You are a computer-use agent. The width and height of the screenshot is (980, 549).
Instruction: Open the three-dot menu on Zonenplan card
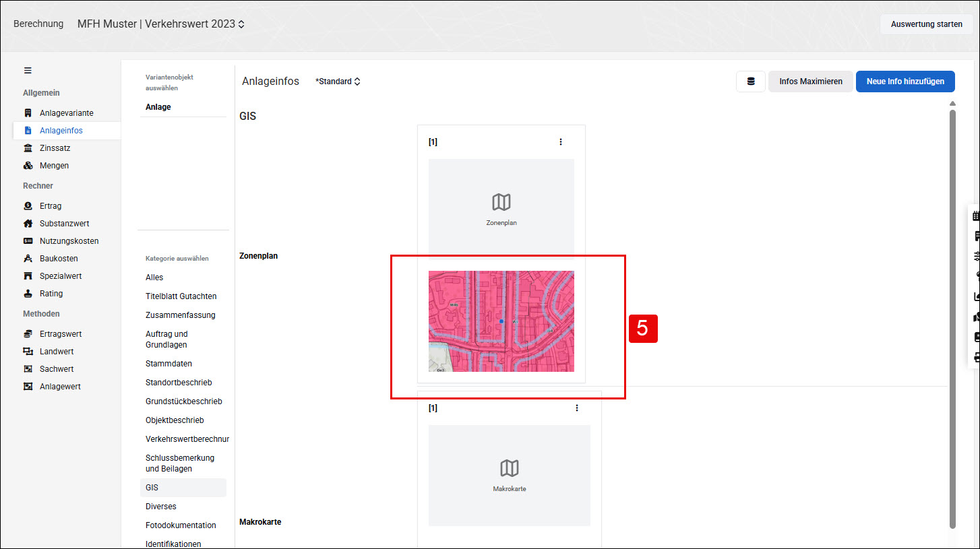coord(561,141)
